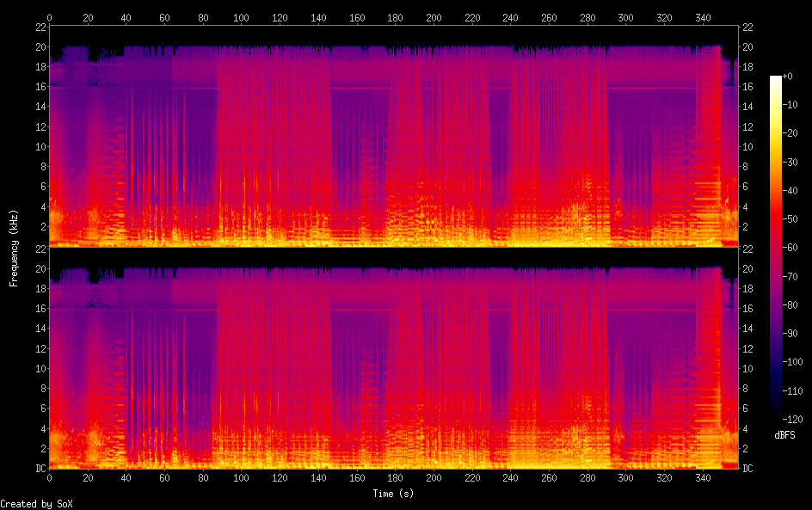Click the 'Frequency (kHz)' vertical axis label
Screen dimensions: 812x510
point(14,247)
